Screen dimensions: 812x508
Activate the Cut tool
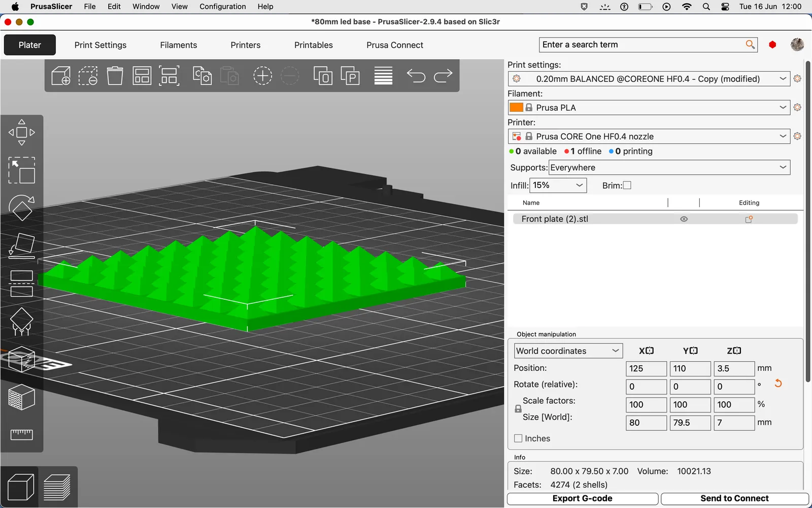pos(22,283)
